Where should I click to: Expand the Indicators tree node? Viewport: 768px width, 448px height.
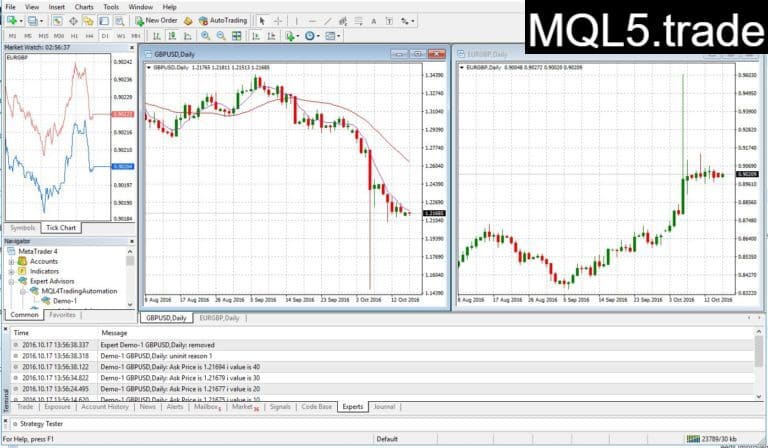(10, 271)
